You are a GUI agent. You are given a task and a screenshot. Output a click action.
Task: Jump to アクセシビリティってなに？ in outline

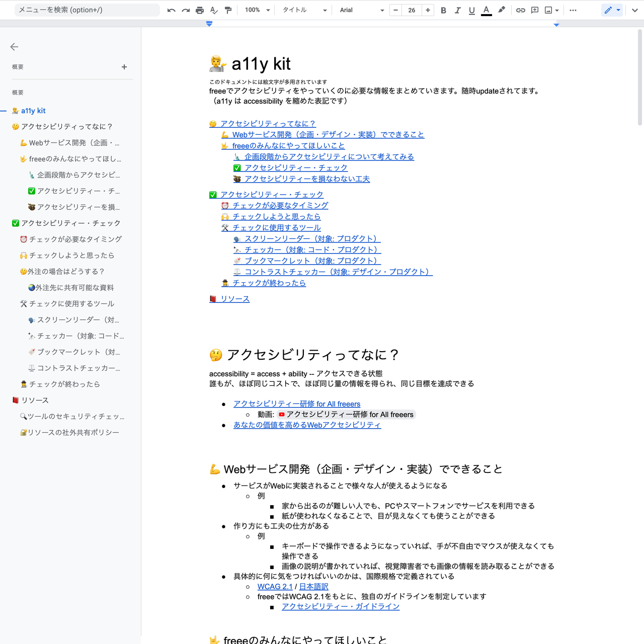point(62,127)
